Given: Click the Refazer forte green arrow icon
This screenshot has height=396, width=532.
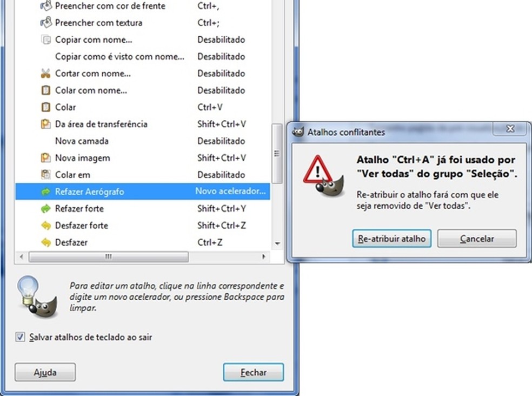Looking at the screenshot, I should 45,208.
